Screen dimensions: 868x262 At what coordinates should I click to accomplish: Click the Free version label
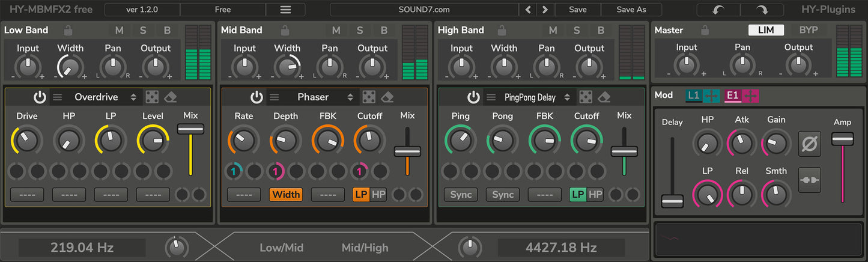pyautogui.click(x=222, y=10)
